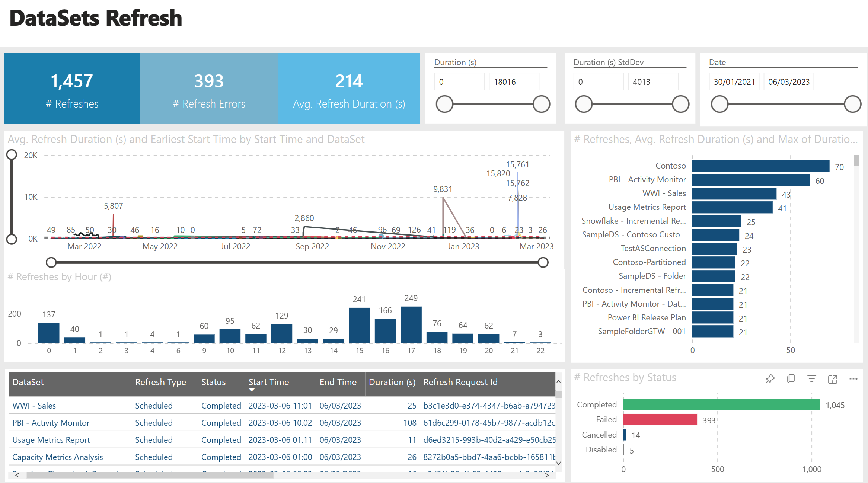The image size is (868, 483).
Task: Select the Failed status bar
Action: click(660, 420)
